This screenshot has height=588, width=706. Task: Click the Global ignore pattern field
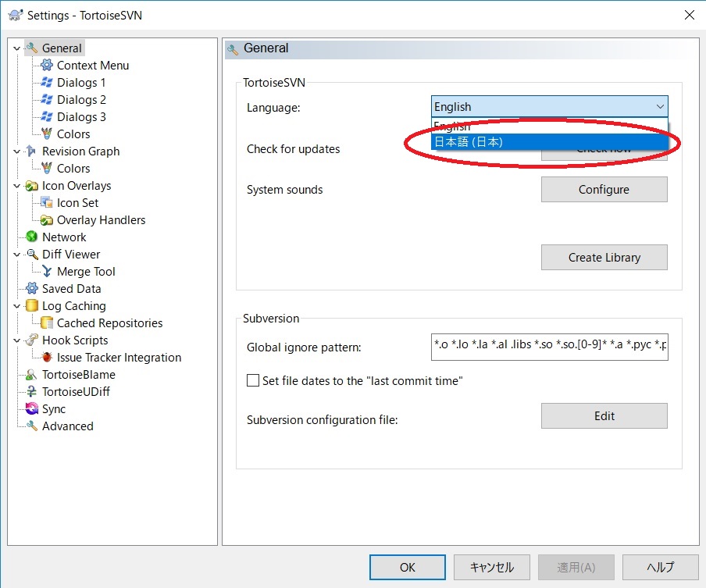point(549,347)
